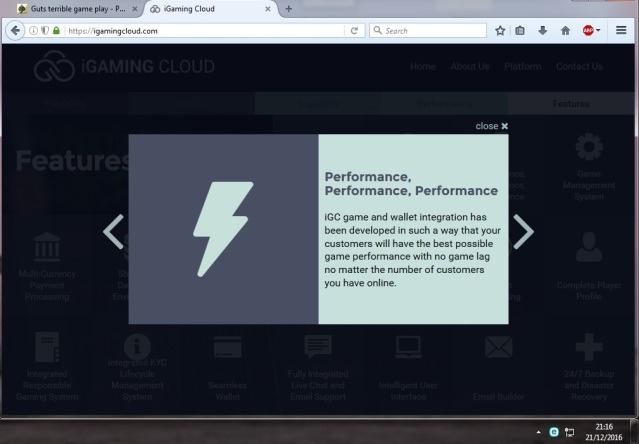
Task: Click the Integrated Responsible Gaming System icon
Action: [x=47, y=347]
